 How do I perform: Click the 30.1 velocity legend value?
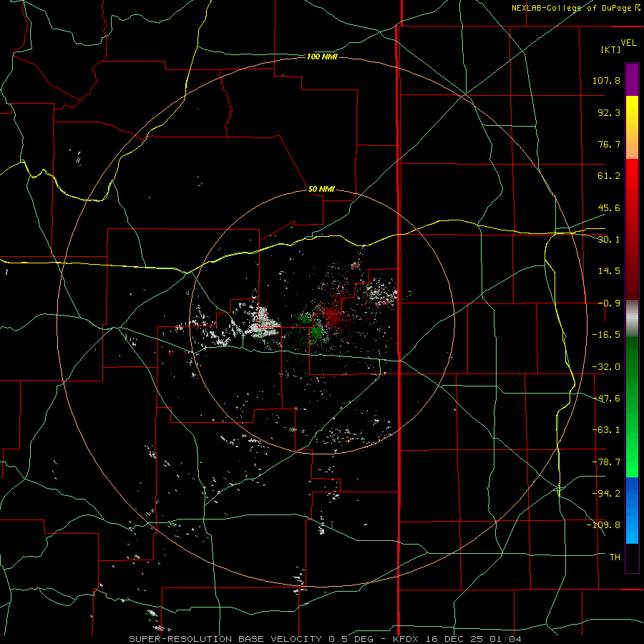point(609,240)
